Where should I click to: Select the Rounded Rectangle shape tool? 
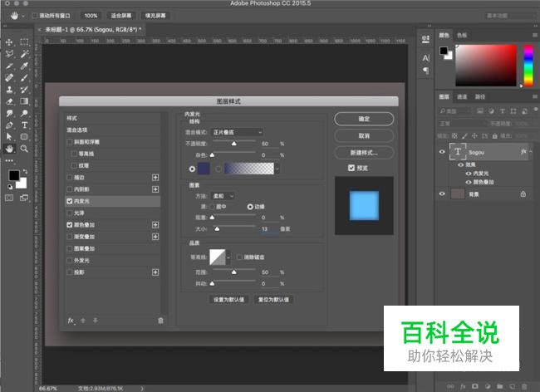click(x=24, y=137)
